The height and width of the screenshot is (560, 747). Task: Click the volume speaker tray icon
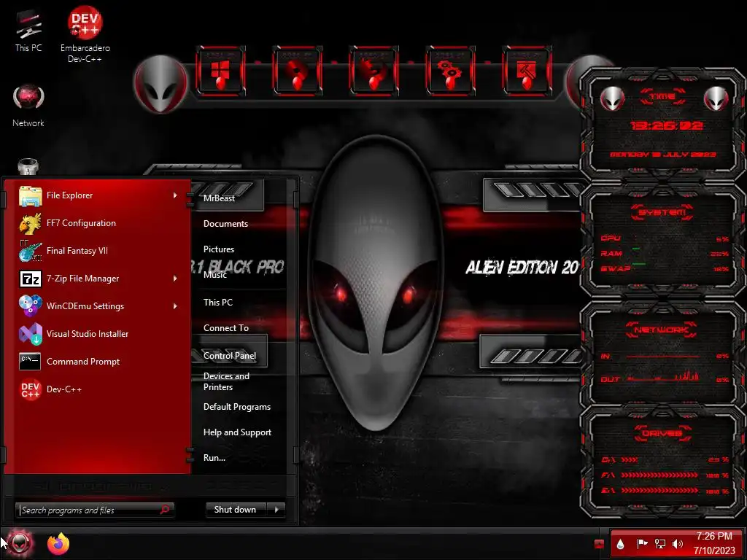678,544
